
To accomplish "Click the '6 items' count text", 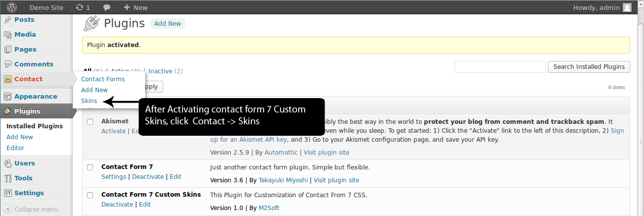I will click(x=617, y=87).
